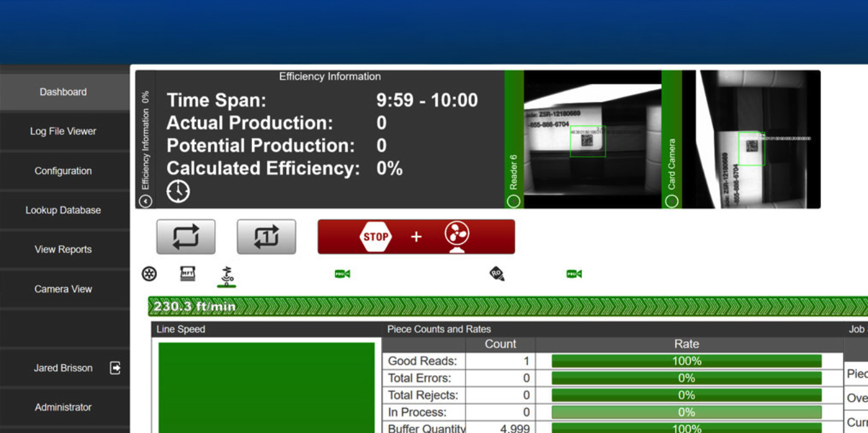Open the Reader 6 camera image
This screenshot has height=433, width=868.
(593, 139)
